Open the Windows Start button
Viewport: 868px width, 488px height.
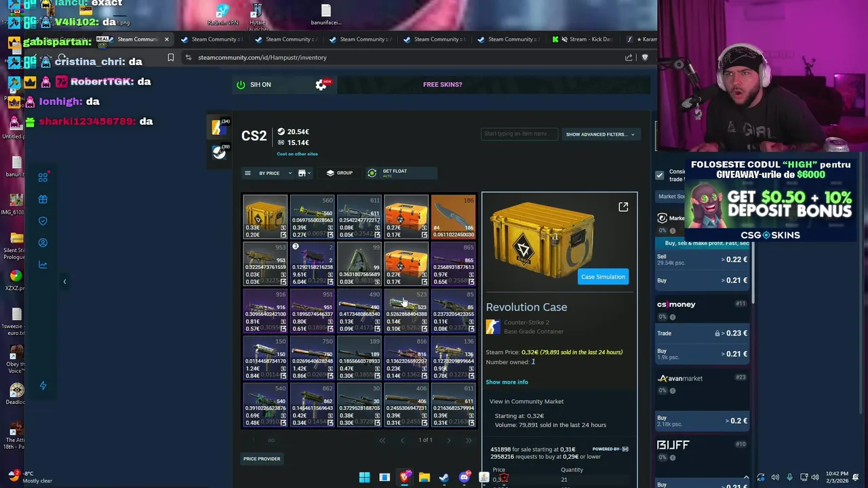(x=364, y=478)
